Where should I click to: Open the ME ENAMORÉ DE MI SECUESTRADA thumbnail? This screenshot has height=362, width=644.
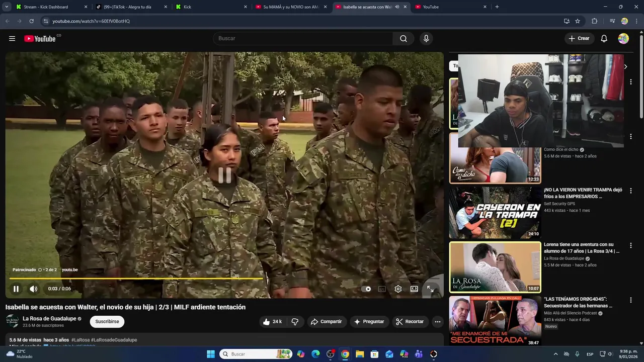pyautogui.click(x=495, y=321)
